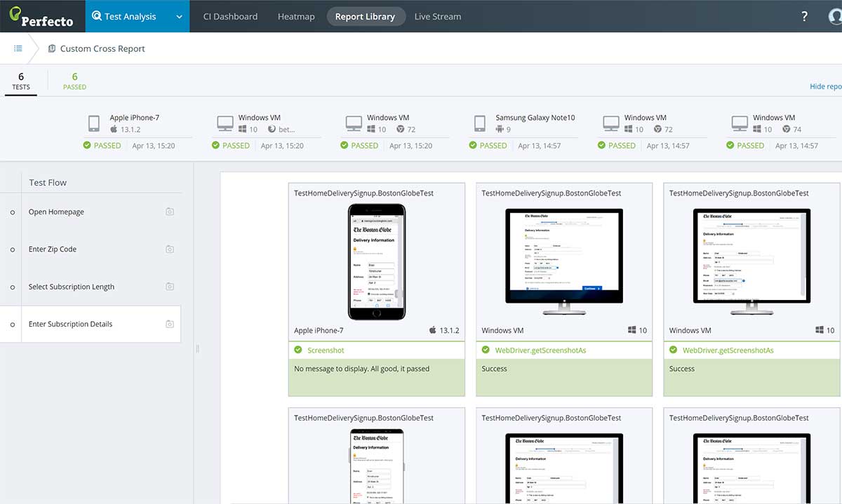This screenshot has width=842, height=504.
Task: Filter by 6 Passed tests
Action: pos(74,81)
